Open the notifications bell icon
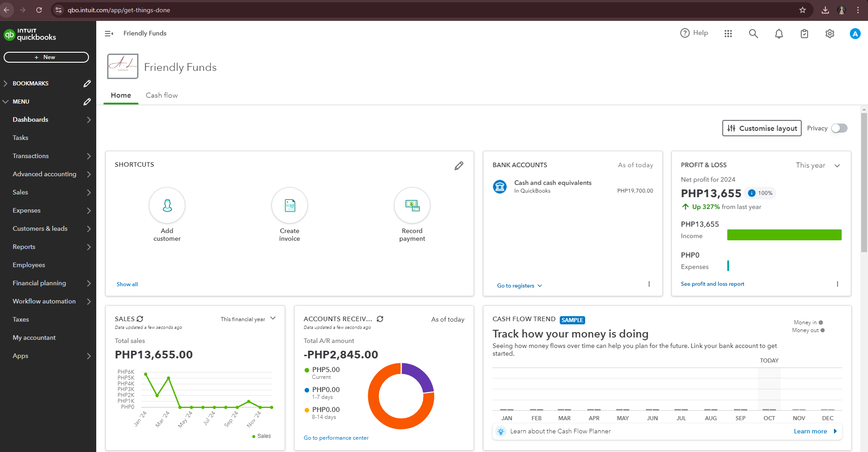868x452 pixels. point(779,34)
